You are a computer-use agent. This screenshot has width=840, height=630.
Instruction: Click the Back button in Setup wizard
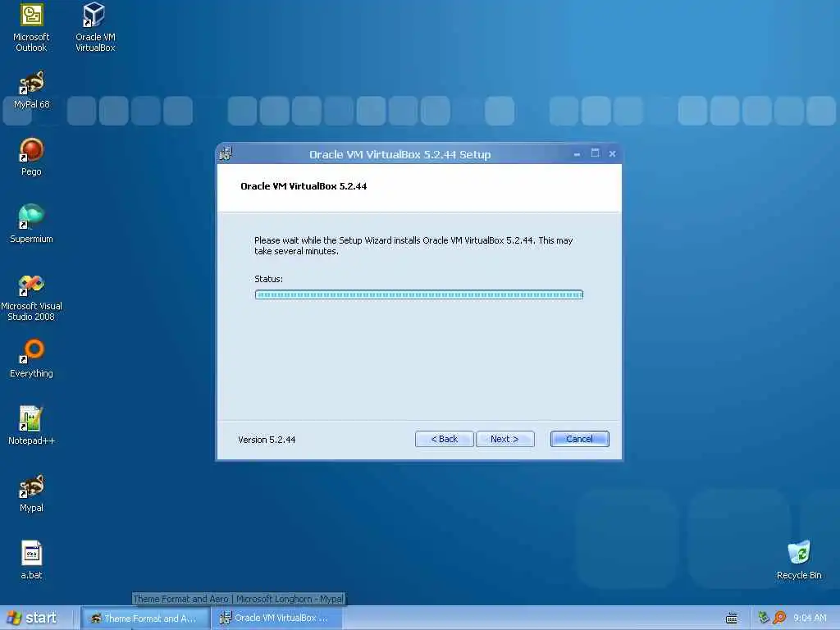pos(444,439)
